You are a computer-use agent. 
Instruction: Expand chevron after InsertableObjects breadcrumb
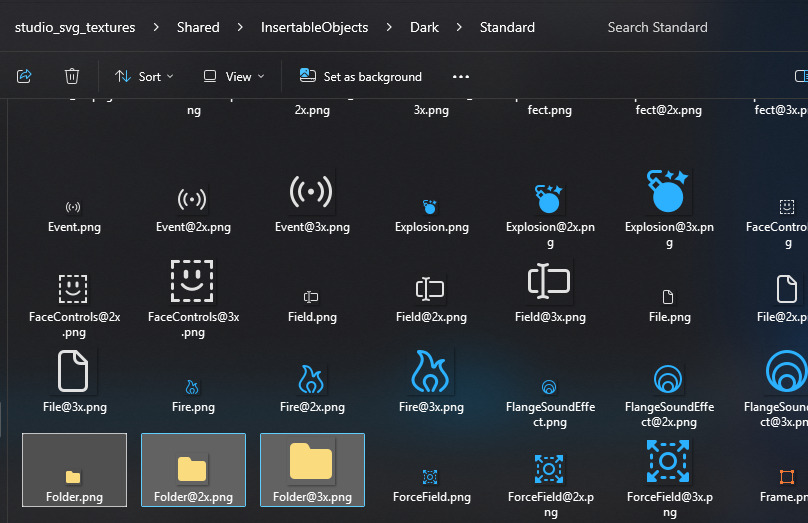[x=389, y=27]
